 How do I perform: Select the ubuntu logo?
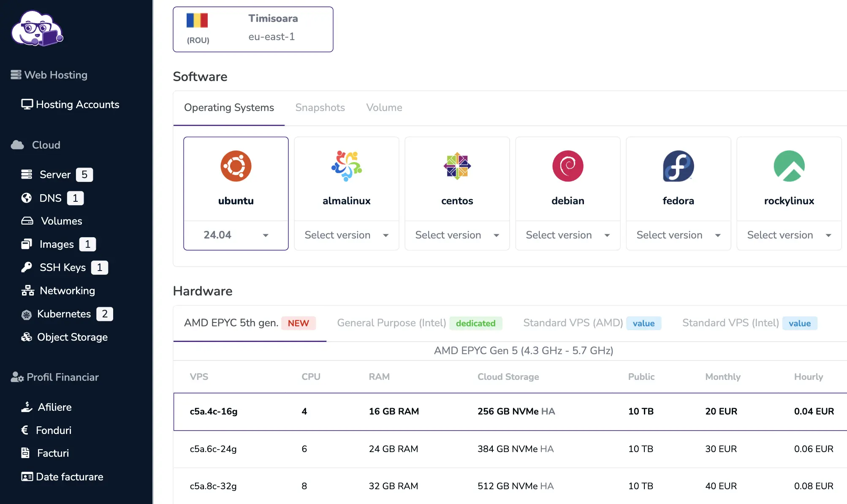[x=236, y=166]
